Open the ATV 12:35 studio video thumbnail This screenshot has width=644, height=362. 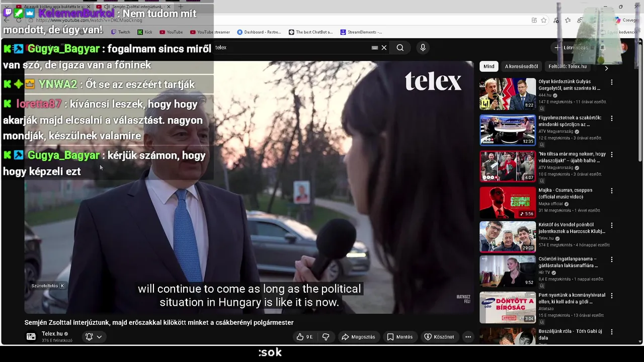click(x=508, y=130)
